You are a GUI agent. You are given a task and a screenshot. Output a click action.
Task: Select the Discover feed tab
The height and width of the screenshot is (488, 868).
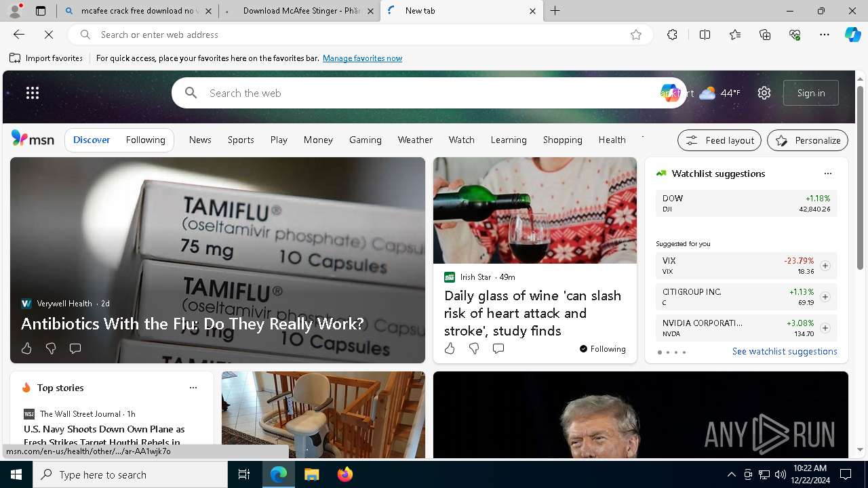(92, 140)
